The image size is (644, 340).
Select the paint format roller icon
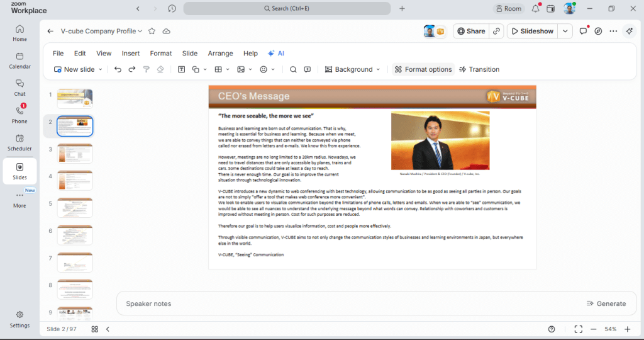[146, 69]
